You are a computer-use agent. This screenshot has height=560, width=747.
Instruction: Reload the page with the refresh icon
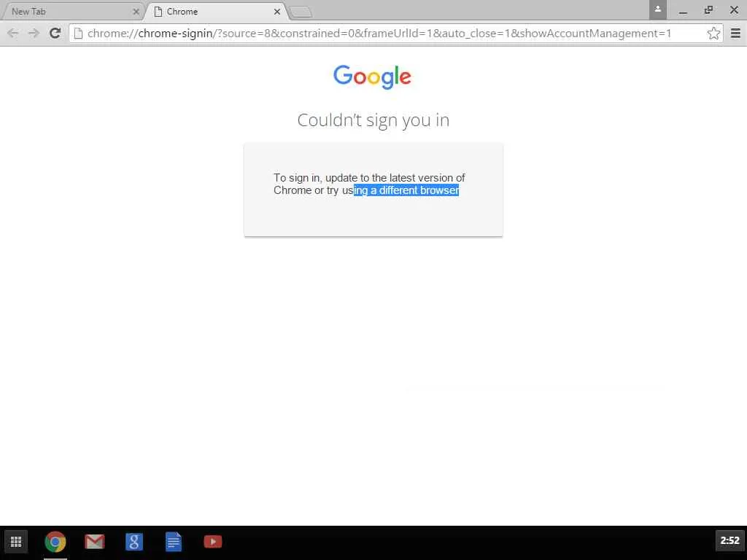click(55, 33)
